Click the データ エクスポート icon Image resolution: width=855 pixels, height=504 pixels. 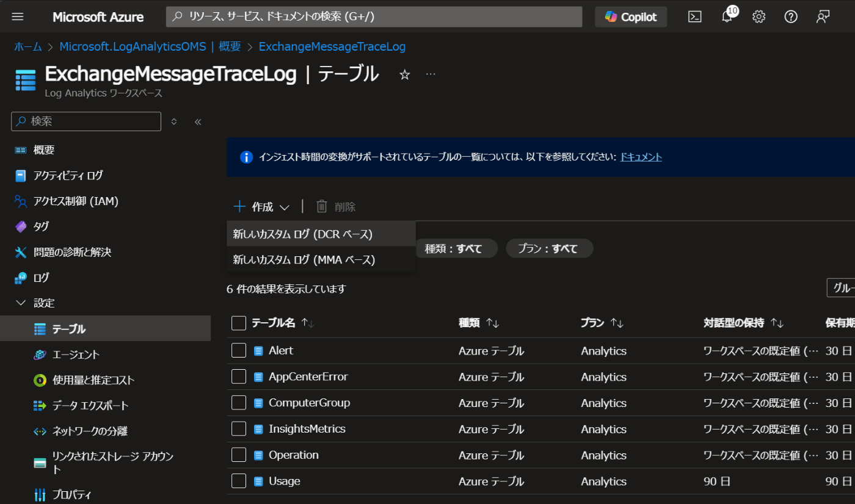coord(40,406)
